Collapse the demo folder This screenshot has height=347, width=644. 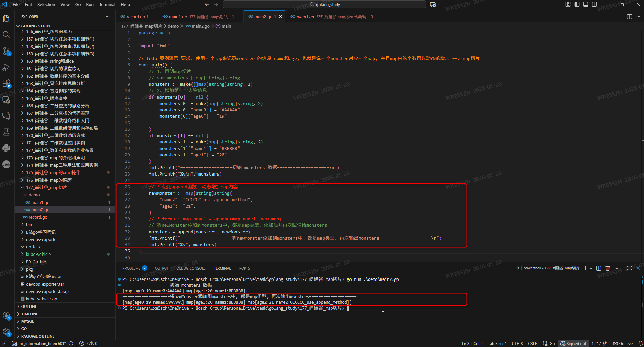click(65, 195)
